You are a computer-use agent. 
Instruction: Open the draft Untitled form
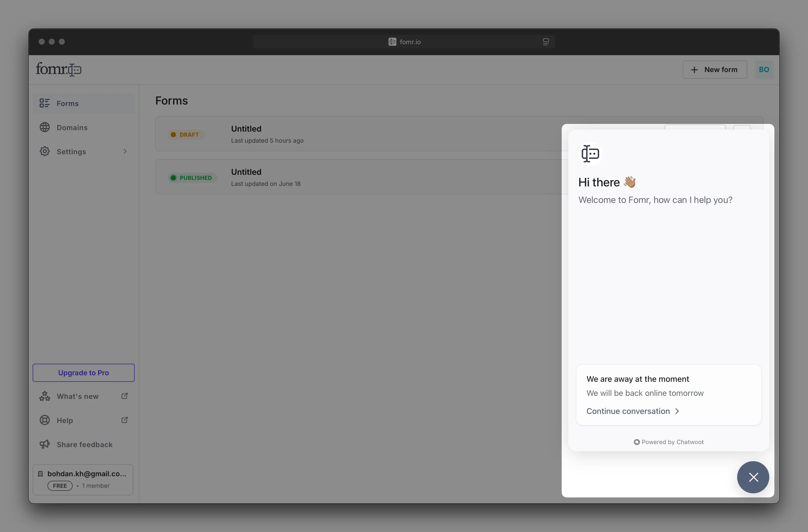(x=246, y=129)
